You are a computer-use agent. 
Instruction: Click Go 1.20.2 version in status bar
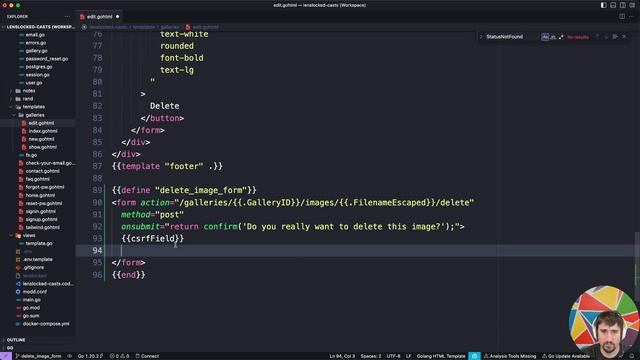click(x=90, y=356)
